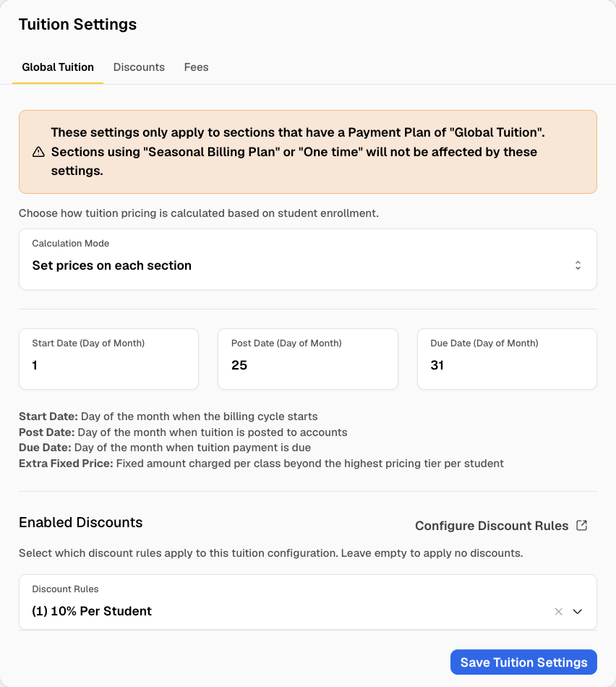Open Calculation Mode selector arrows

pos(578,265)
